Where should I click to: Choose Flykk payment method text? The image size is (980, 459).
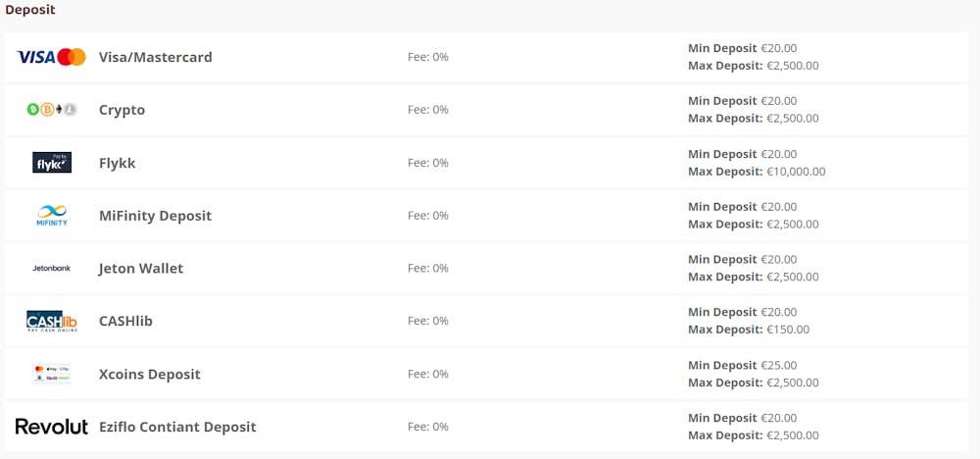[117, 163]
